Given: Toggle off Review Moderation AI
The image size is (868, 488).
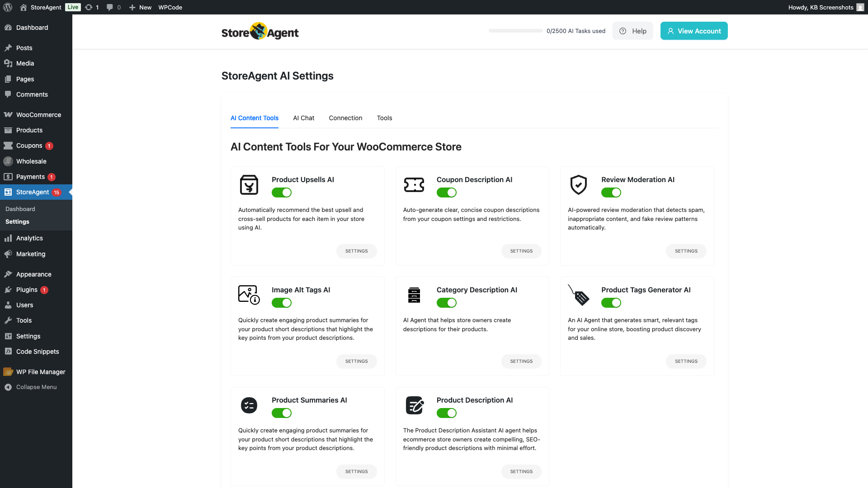Looking at the screenshot, I should pyautogui.click(x=611, y=193).
